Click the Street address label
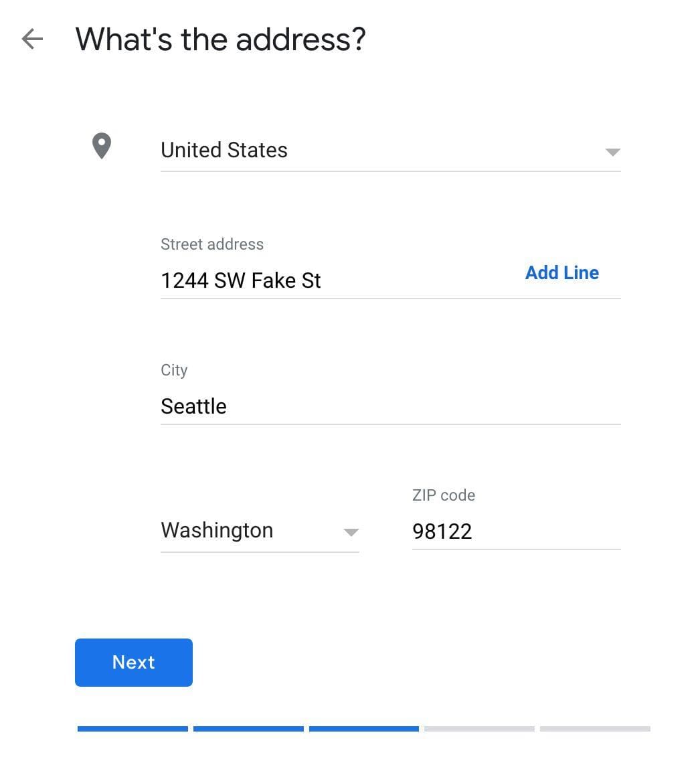The height and width of the screenshot is (759, 700). point(212,244)
